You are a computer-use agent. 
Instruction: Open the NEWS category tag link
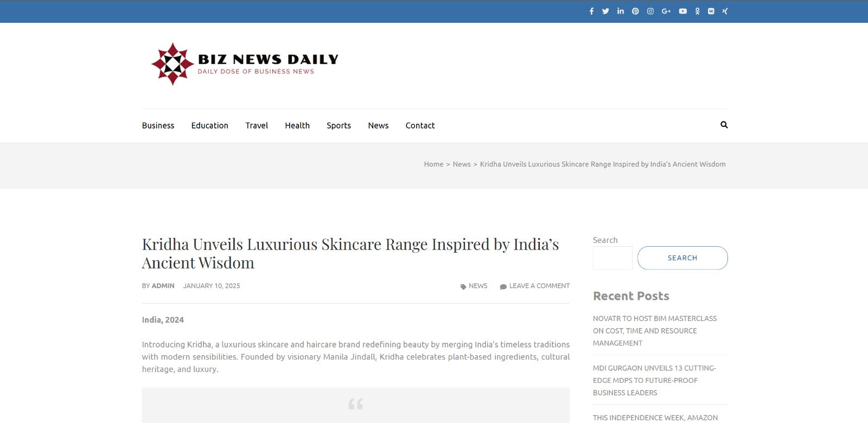click(x=478, y=286)
